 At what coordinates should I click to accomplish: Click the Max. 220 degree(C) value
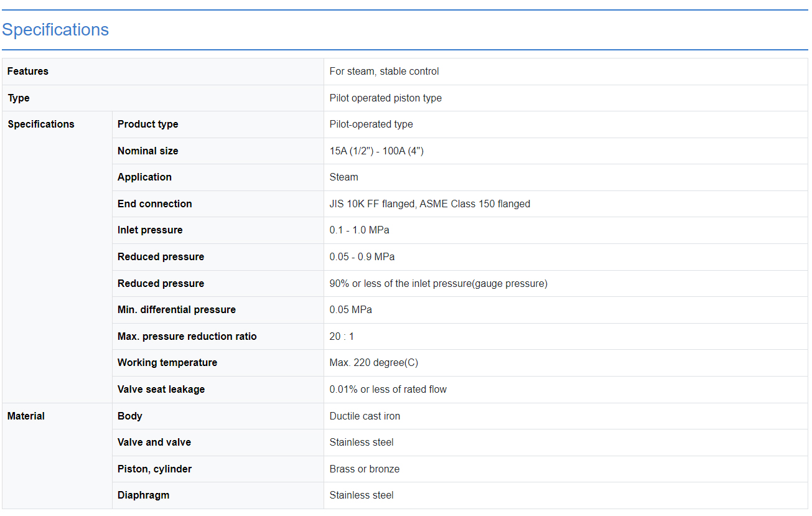click(x=373, y=363)
